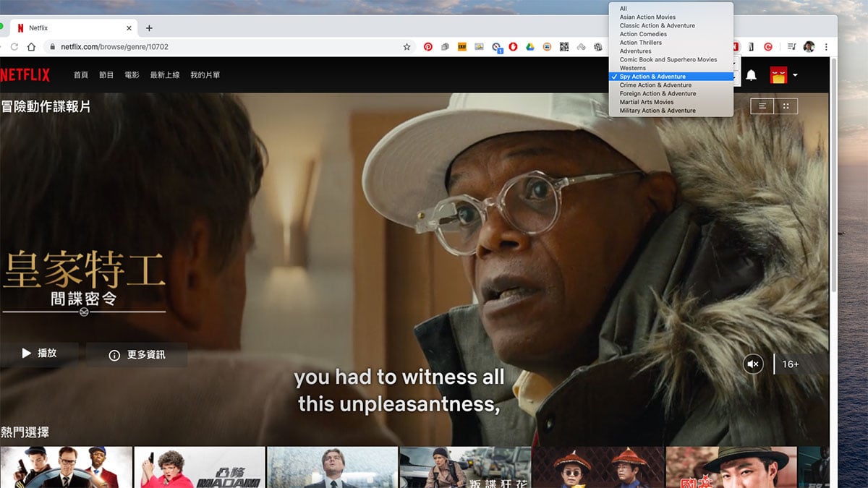
Task: Select checked Spy Action & Adventure option
Action: coord(671,77)
